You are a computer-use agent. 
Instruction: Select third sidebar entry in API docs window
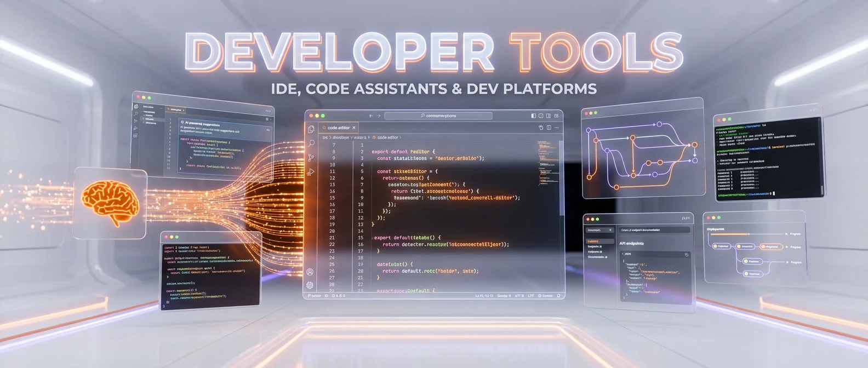(596, 252)
